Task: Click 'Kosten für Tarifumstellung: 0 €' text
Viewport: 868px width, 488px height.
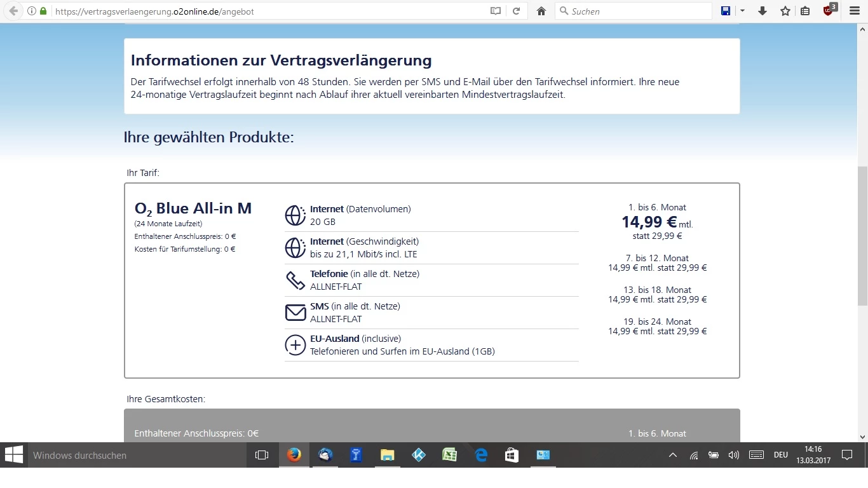Action: click(185, 249)
